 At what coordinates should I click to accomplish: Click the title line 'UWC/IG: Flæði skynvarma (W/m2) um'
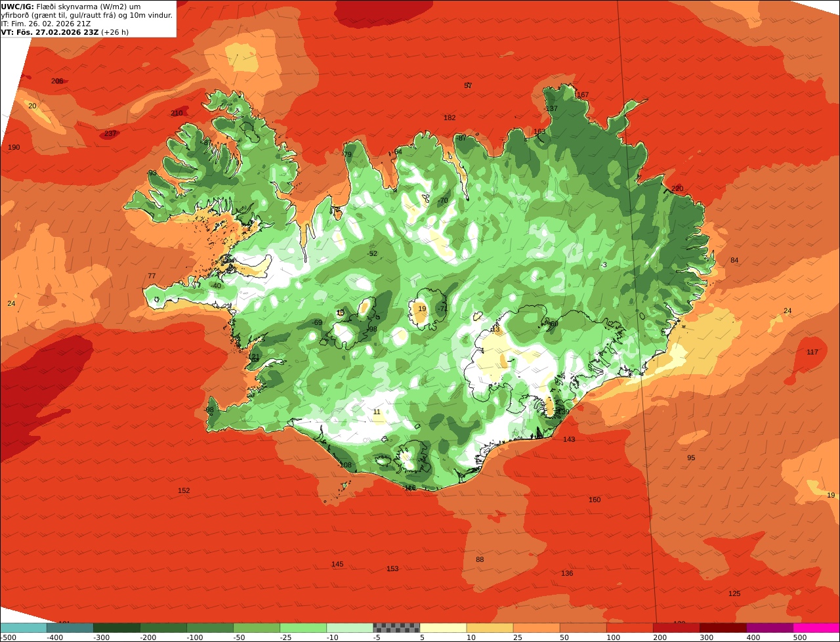point(71,6)
